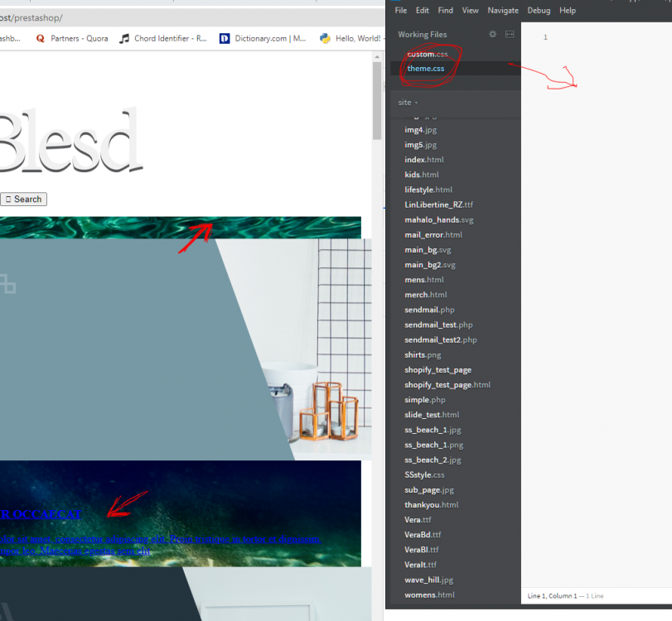
Task: Open mens.html file
Action: pos(424,280)
